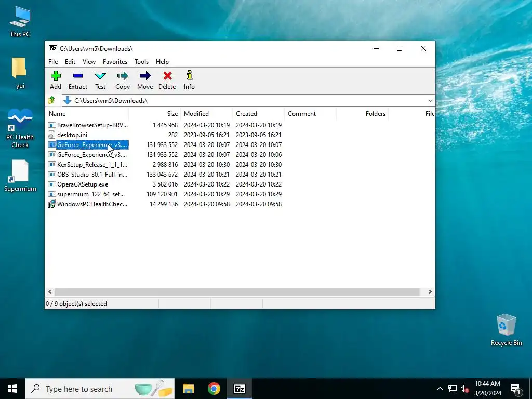Click the scroll left arrow
The image size is (532, 399).
[50, 292]
